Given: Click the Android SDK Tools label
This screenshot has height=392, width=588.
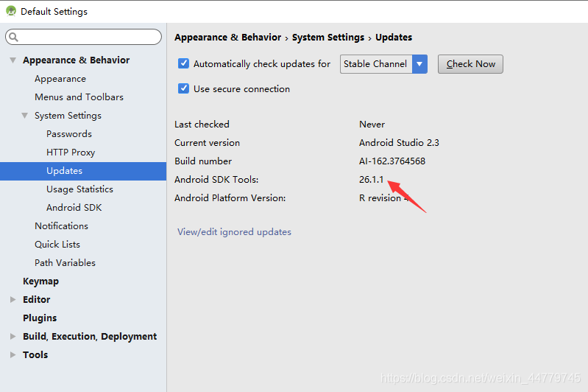Looking at the screenshot, I should click(216, 180).
